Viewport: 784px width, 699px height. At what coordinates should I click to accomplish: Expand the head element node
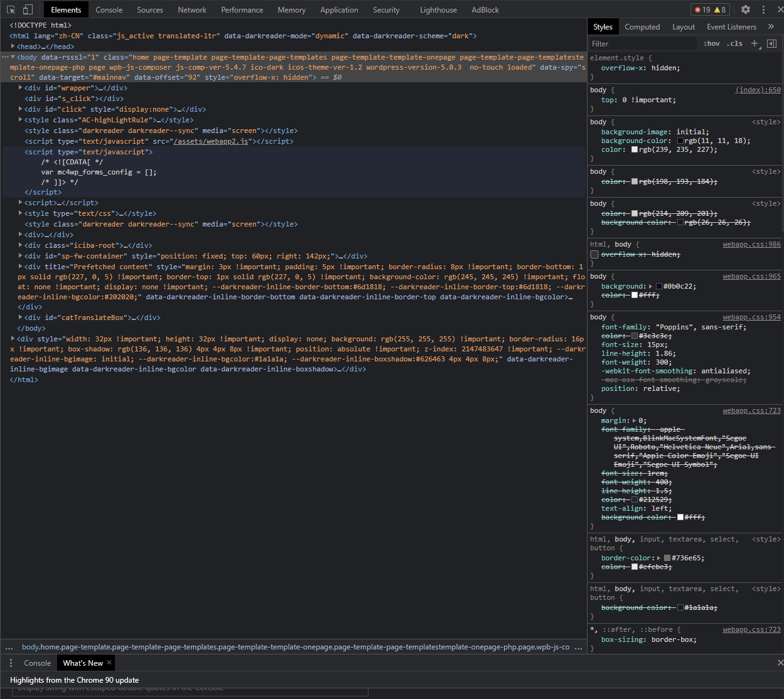[x=13, y=46]
